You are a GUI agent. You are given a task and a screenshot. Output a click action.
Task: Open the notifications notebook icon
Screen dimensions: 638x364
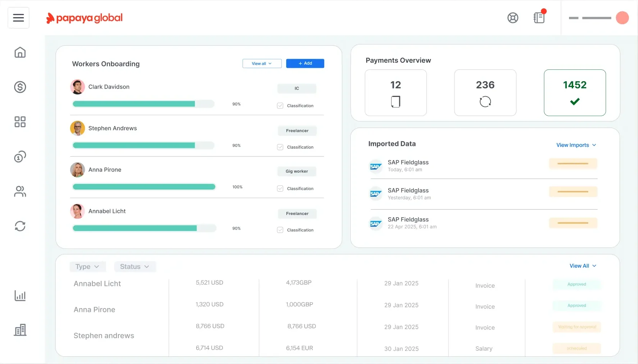[x=539, y=18]
